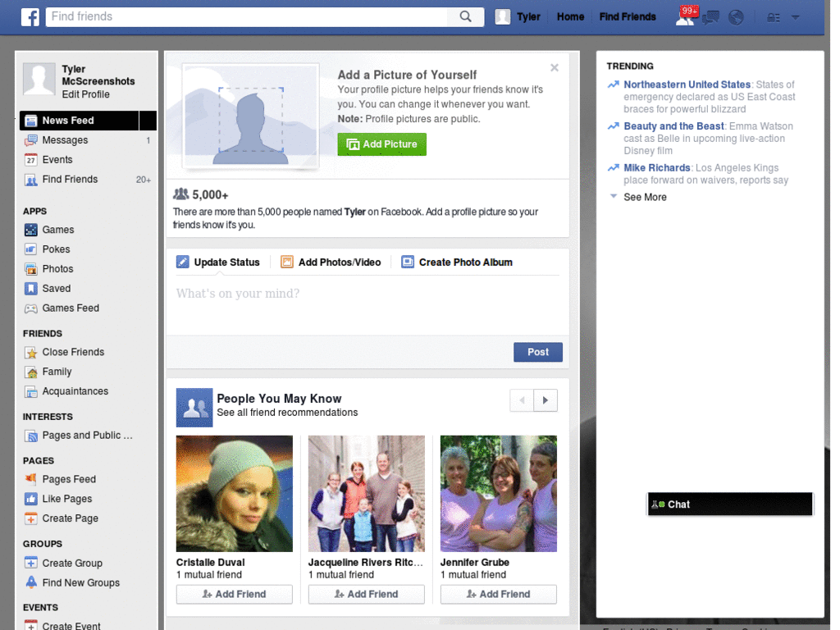The height and width of the screenshot is (630, 840).
Task: Click the Messages sidebar icon
Action: coord(31,140)
